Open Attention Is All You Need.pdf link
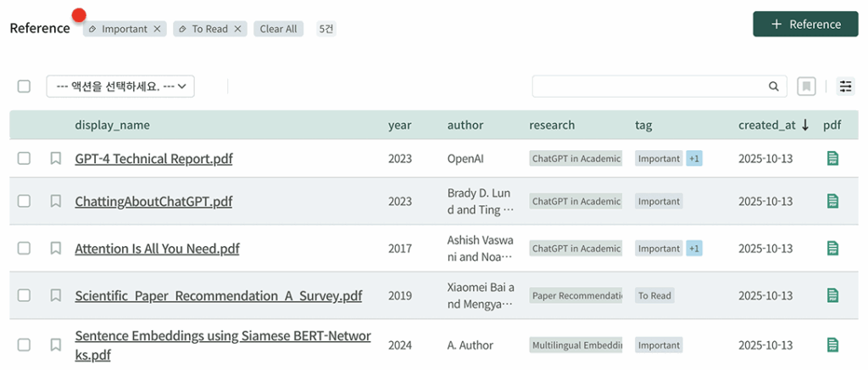868x370 pixels. click(157, 249)
